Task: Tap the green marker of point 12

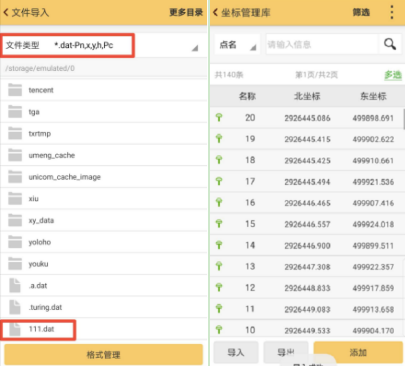Action: tap(219, 287)
